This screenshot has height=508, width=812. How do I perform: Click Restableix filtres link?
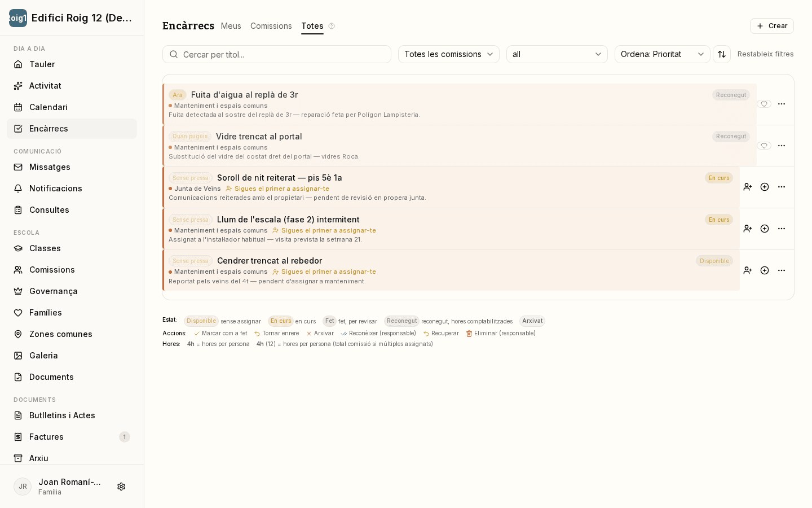coord(766,54)
